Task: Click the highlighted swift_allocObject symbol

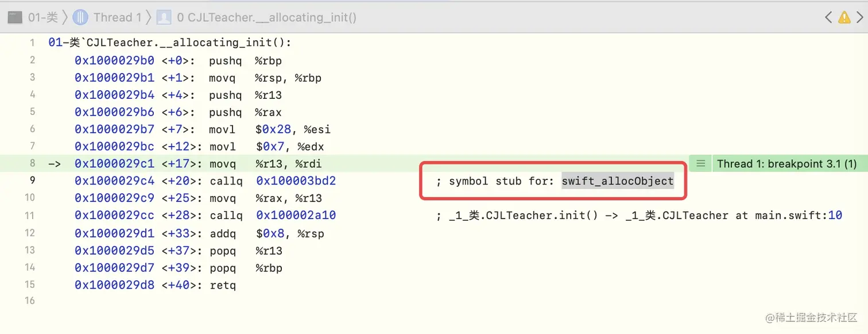Action: coord(618,181)
